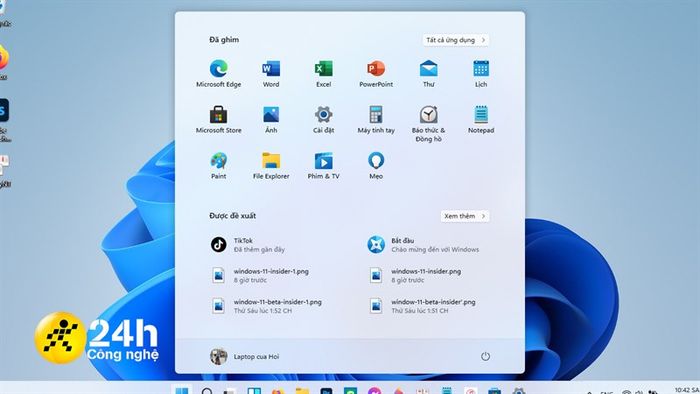Launch the Word app
700x394 pixels.
[x=271, y=74]
